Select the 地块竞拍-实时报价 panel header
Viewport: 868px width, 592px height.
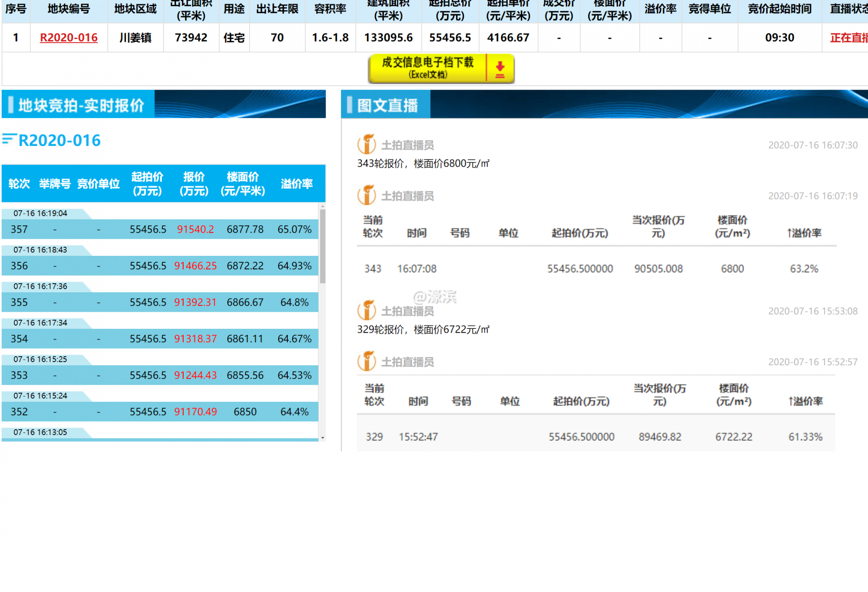(81, 105)
